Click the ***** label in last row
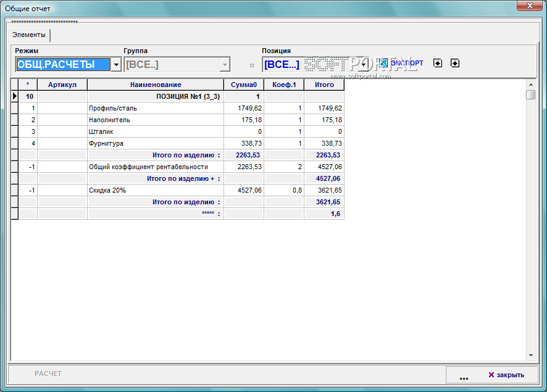This screenshot has height=392, width=547. (208, 213)
